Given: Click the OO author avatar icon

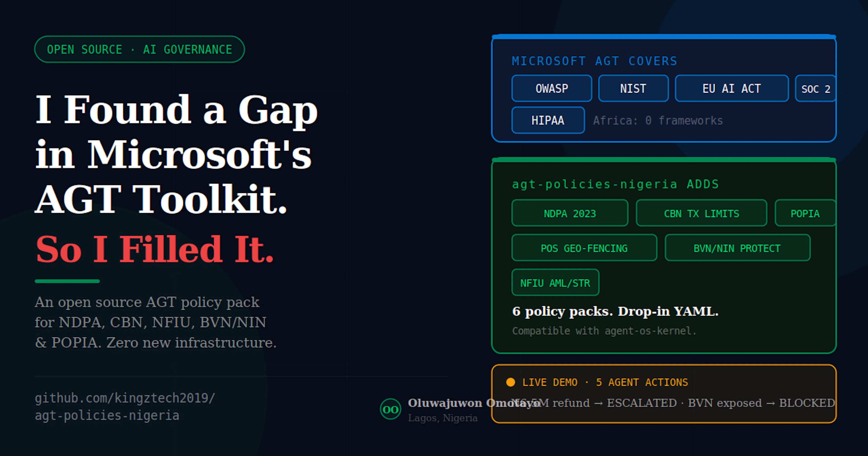Looking at the screenshot, I should tap(391, 409).
